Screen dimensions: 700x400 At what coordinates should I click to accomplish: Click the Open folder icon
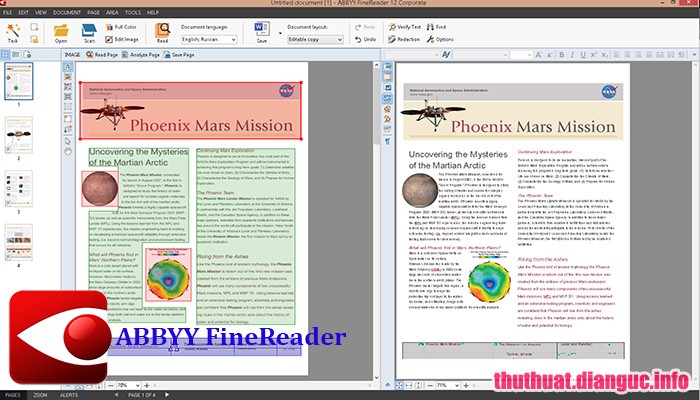click(61, 31)
